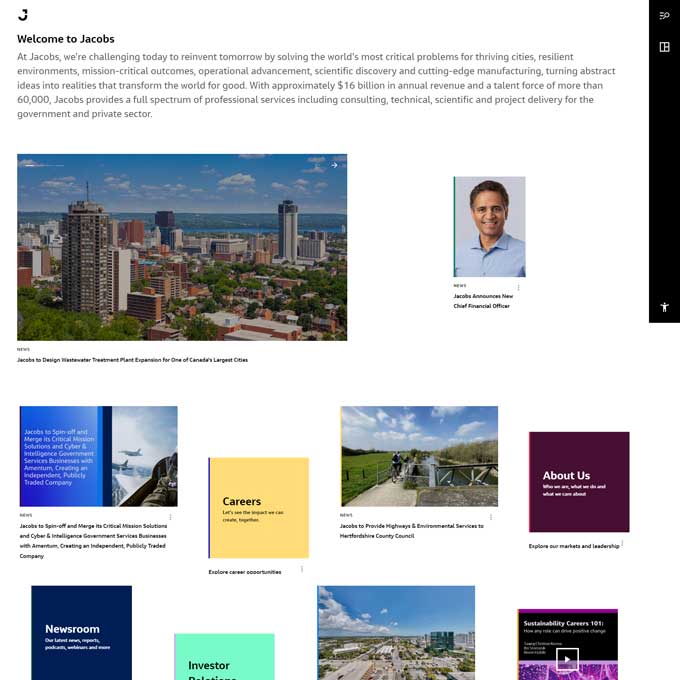Click the Welcome to Jacobs heading

66,39
